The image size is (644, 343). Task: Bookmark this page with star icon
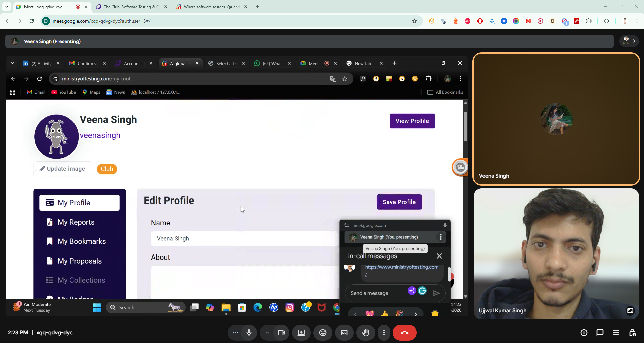(x=415, y=21)
